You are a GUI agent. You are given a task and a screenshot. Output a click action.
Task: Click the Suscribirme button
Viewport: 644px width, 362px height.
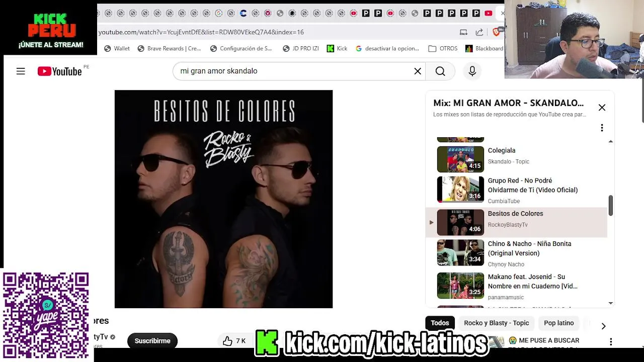click(152, 341)
